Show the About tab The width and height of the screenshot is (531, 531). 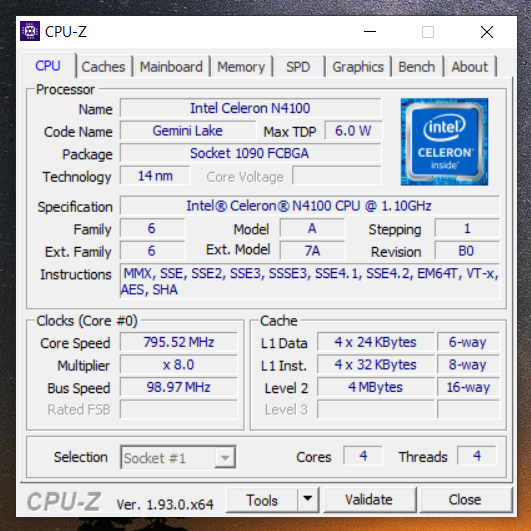(470, 67)
